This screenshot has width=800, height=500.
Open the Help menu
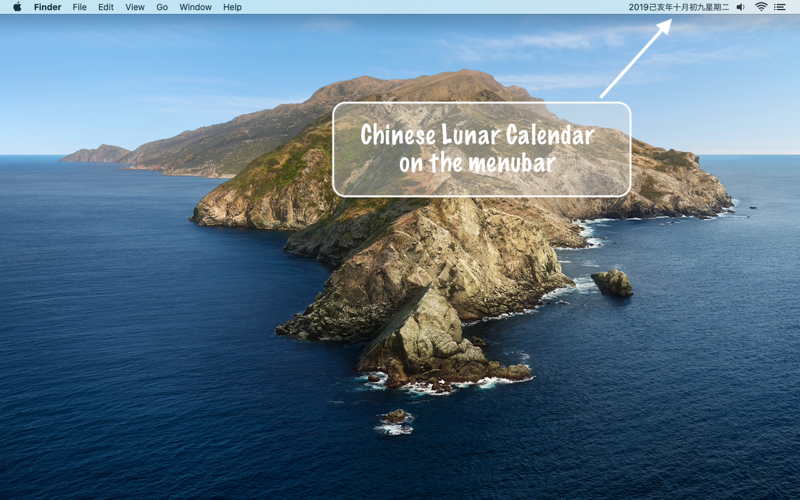coord(232,7)
